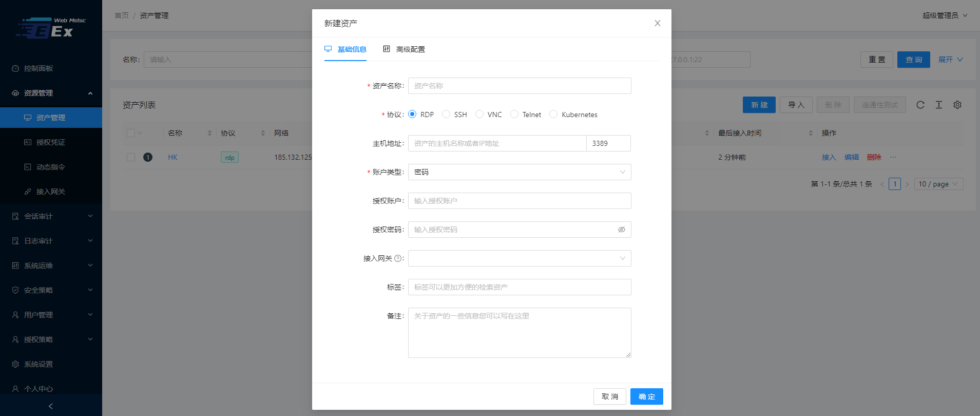Open 动态指令 in the sidebar

[51, 167]
